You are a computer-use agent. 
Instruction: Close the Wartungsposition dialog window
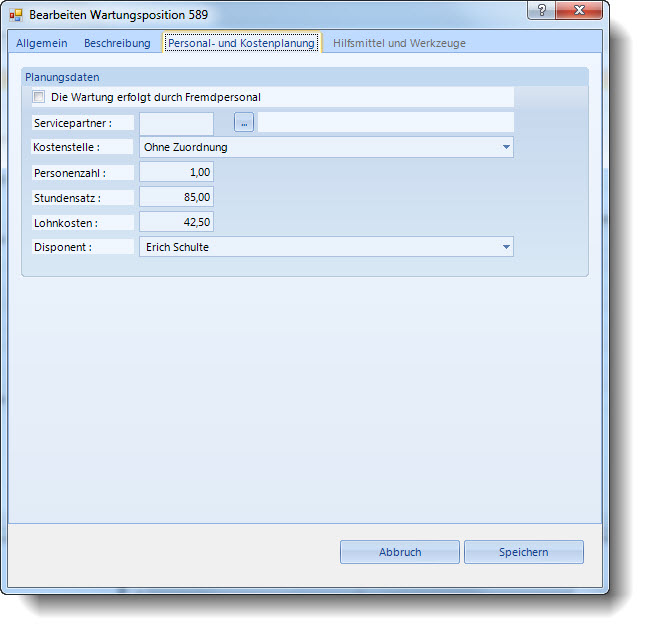point(578,11)
